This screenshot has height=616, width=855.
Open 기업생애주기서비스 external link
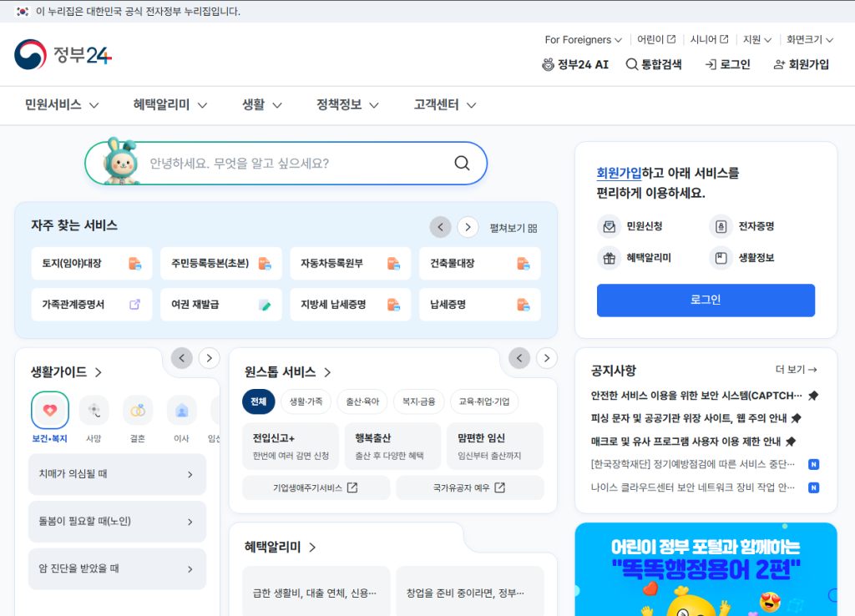pyautogui.click(x=316, y=488)
